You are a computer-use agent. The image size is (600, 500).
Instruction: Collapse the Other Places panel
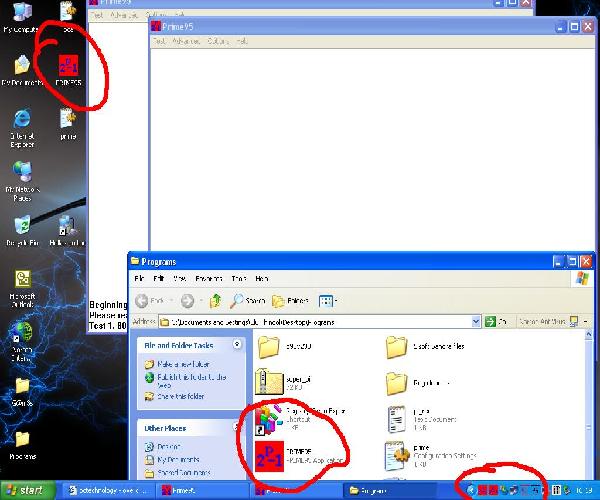click(237, 427)
